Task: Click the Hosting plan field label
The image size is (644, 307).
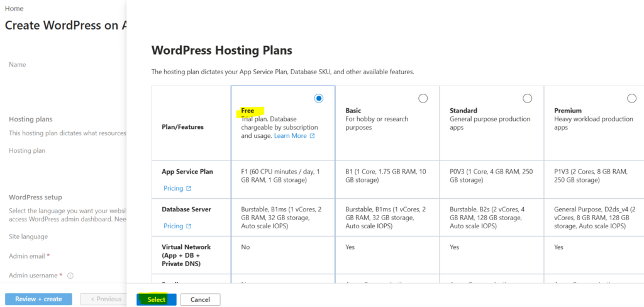Action: [27, 150]
